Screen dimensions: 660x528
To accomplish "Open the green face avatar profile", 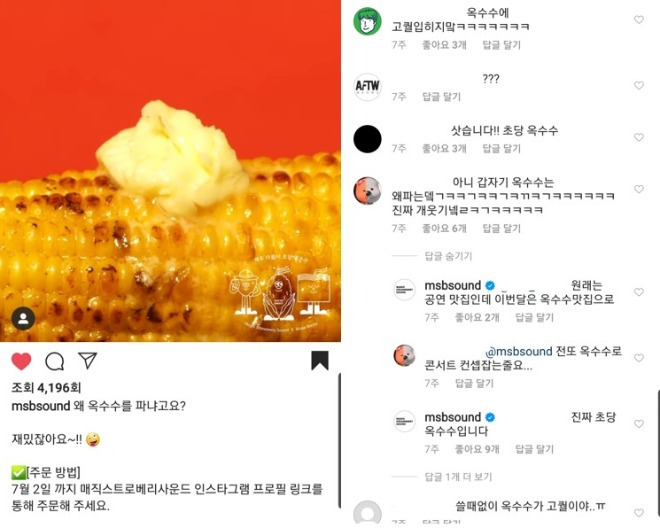I will 367,21.
